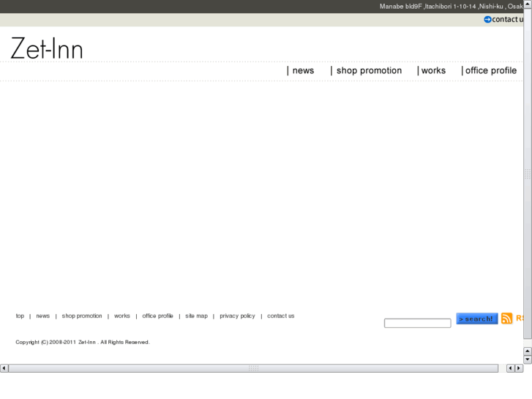Screen dimensions: 532x399
Task: Open the news menu item
Action: click(303, 70)
